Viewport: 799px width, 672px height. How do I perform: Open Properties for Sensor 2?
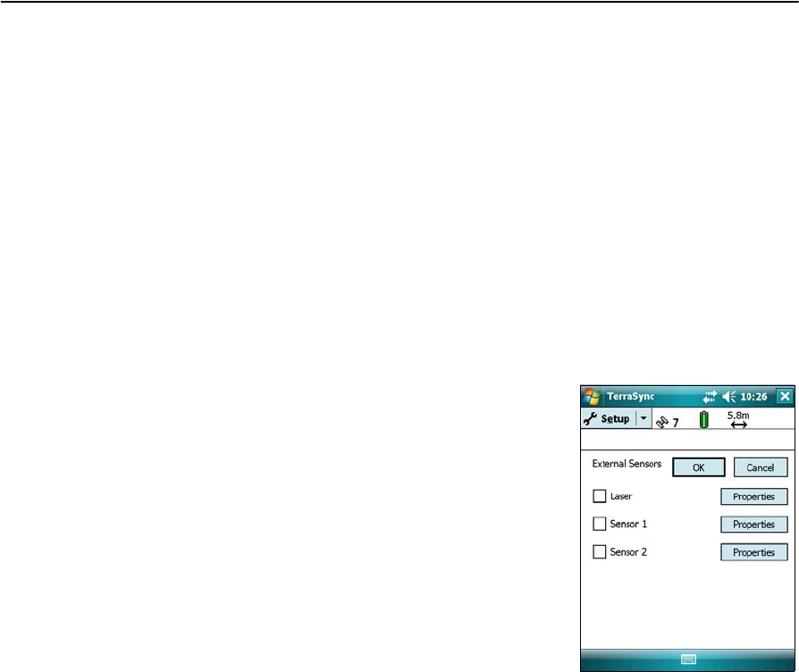[754, 552]
